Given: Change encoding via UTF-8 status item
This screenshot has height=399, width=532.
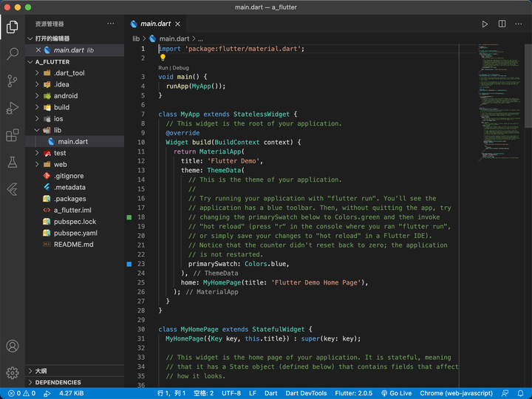Looking at the screenshot, I should (231, 393).
